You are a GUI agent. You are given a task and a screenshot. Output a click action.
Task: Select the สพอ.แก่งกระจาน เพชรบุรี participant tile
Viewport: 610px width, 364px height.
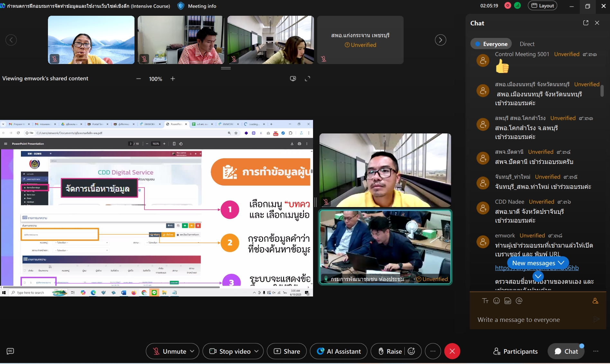[360, 40]
